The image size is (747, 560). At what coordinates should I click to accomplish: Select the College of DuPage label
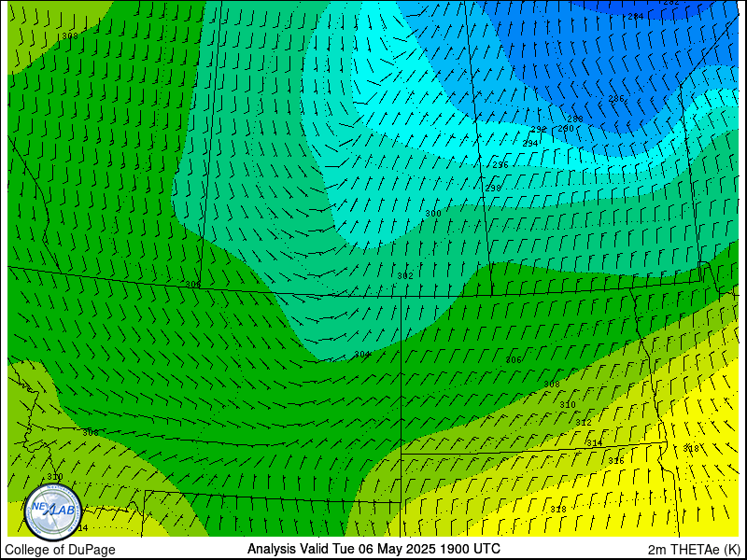click(60, 550)
